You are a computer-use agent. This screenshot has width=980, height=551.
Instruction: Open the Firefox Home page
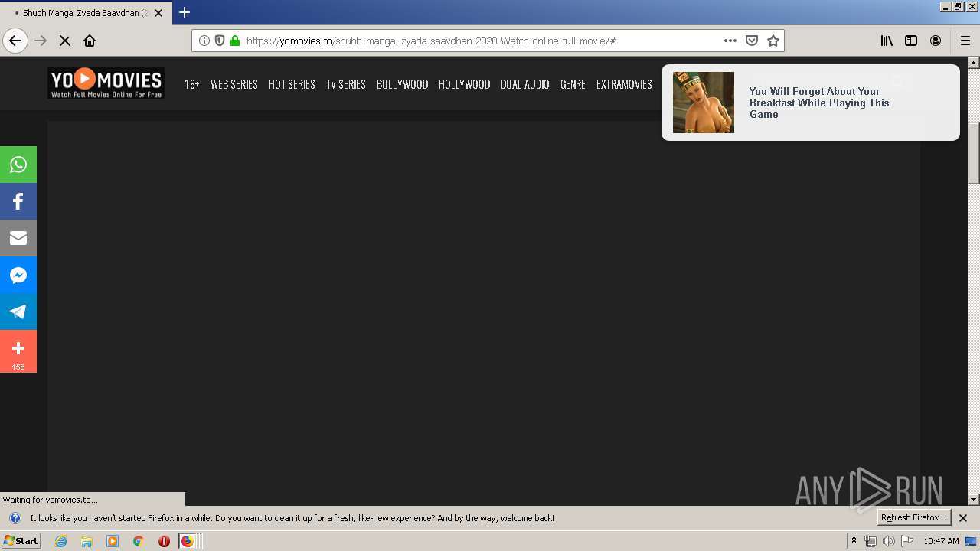(90, 41)
